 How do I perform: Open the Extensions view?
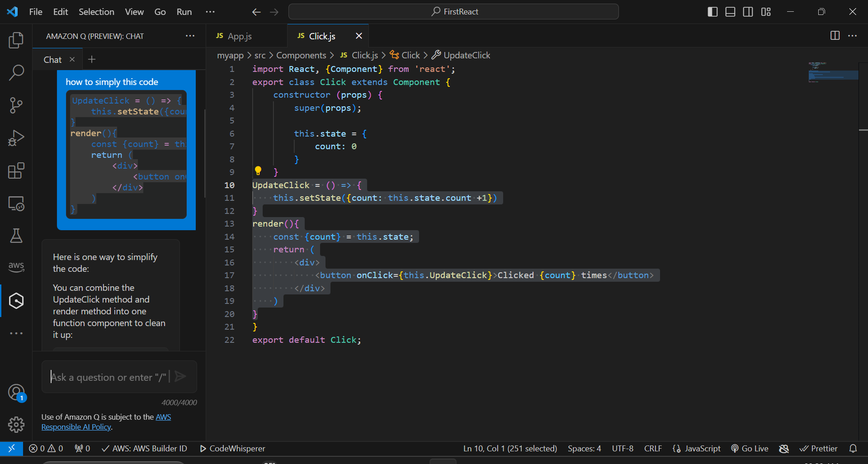click(16, 171)
